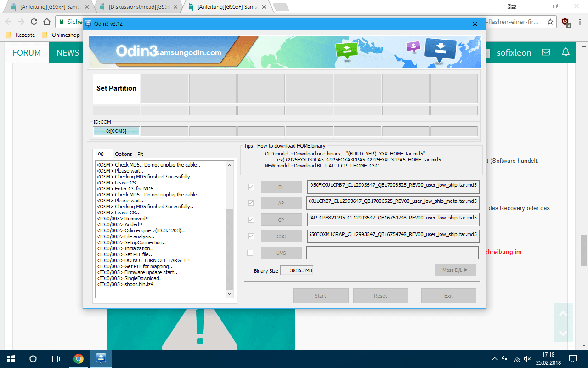Click the Exit button in Odin
588x368 pixels.
point(448,296)
